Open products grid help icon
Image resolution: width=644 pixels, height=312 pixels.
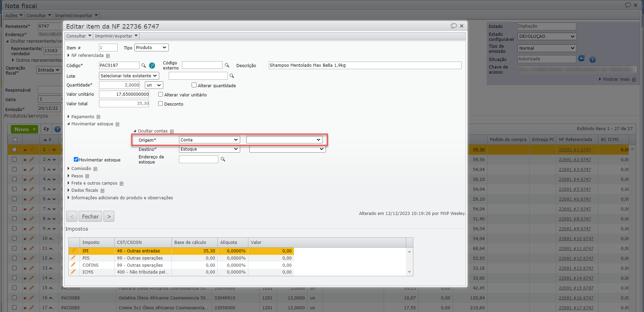(57, 129)
